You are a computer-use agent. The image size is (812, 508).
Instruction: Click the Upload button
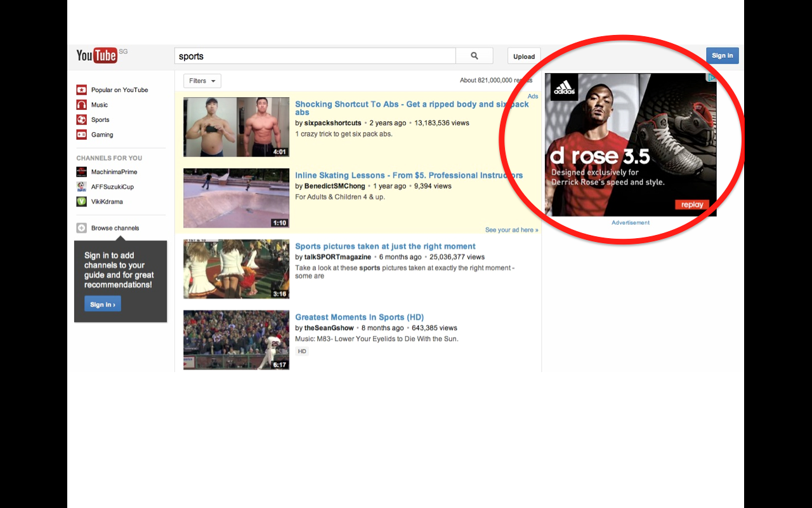[523, 56]
